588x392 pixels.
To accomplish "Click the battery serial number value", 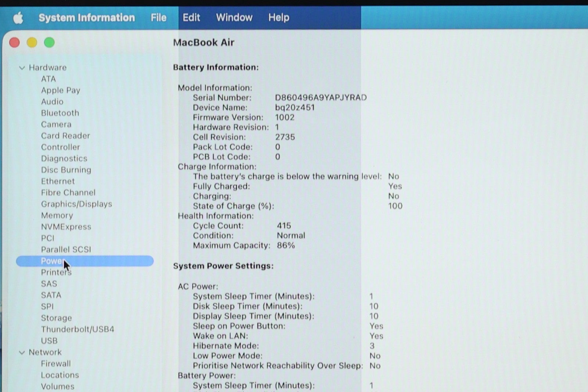I will coord(320,97).
